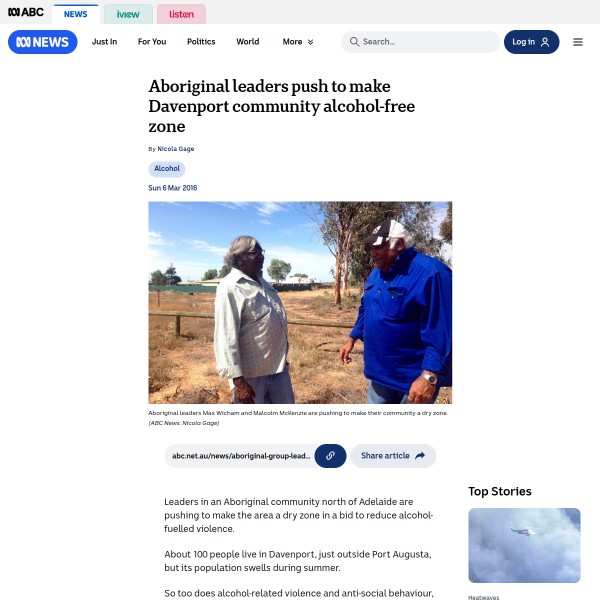Screen dimensions: 600x600
Task: Switch to the listen tab
Action: (181, 14)
